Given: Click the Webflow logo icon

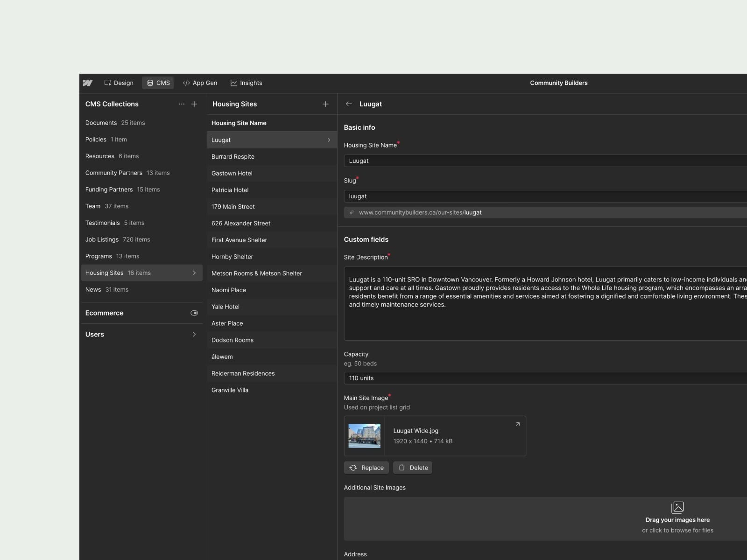Looking at the screenshot, I should click(x=88, y=83).
